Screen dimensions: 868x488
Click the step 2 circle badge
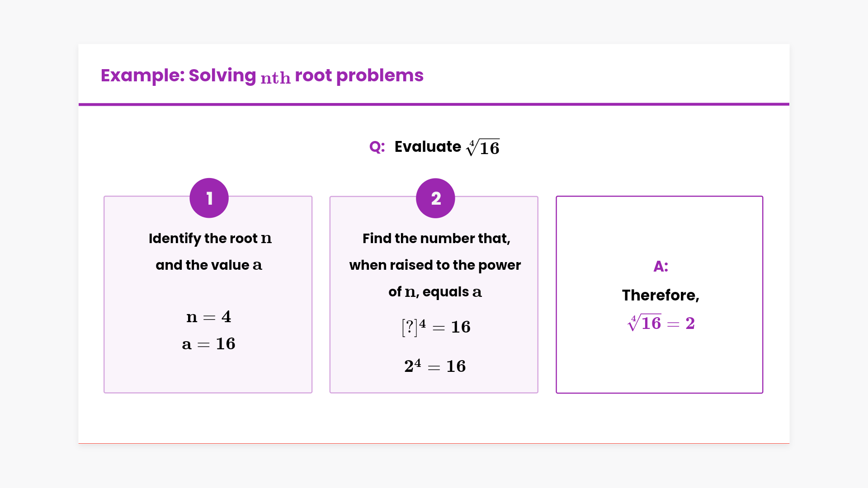pos(435,198)
